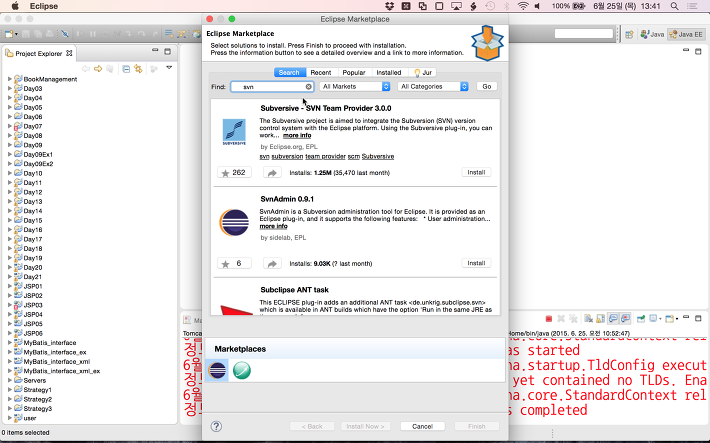Click the share arrow for Subversive
Image resolution: width=710 pixels, height=443 pixels.
click(x=272, y=173)
